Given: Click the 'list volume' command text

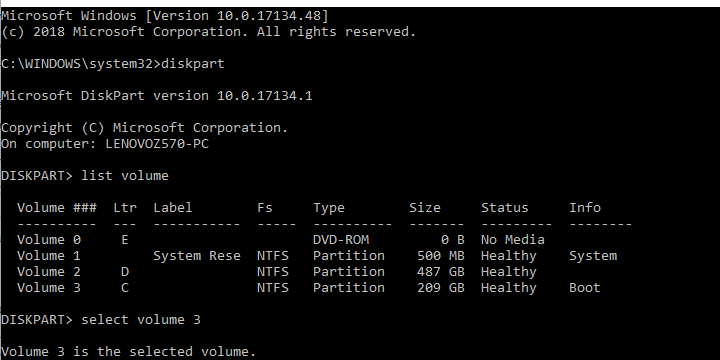Looking at the screenshot, I should 125,175.
